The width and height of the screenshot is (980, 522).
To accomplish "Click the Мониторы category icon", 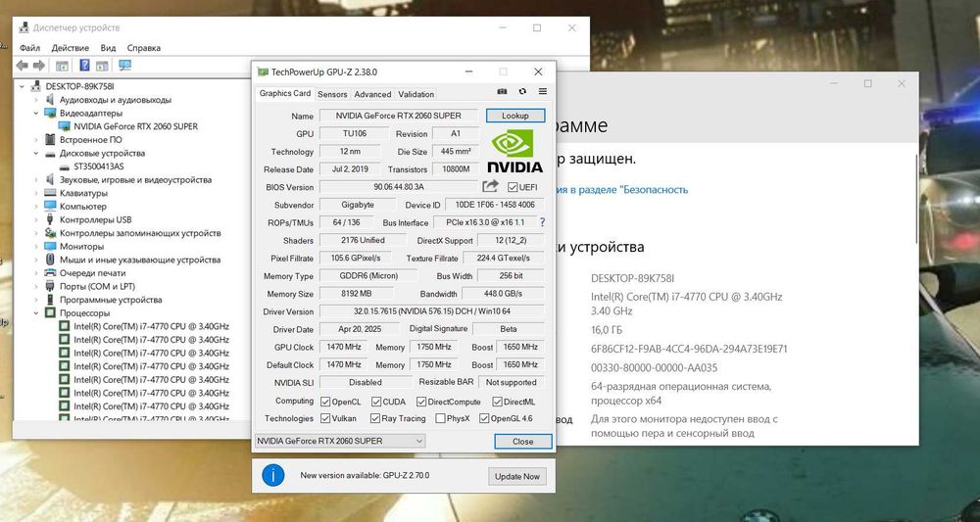I will pyautogui.click(x=50, y=246).
